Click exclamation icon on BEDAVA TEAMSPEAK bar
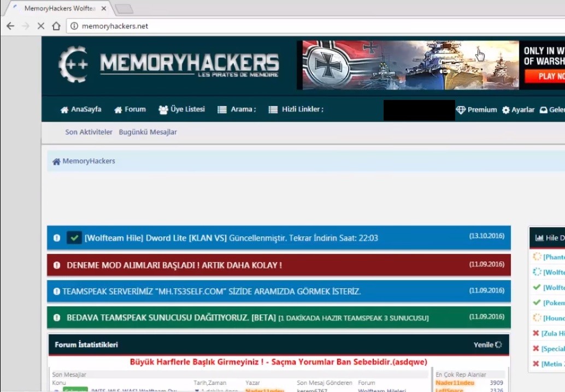This screenshot has height=392, width=565. tap(57, 318)
